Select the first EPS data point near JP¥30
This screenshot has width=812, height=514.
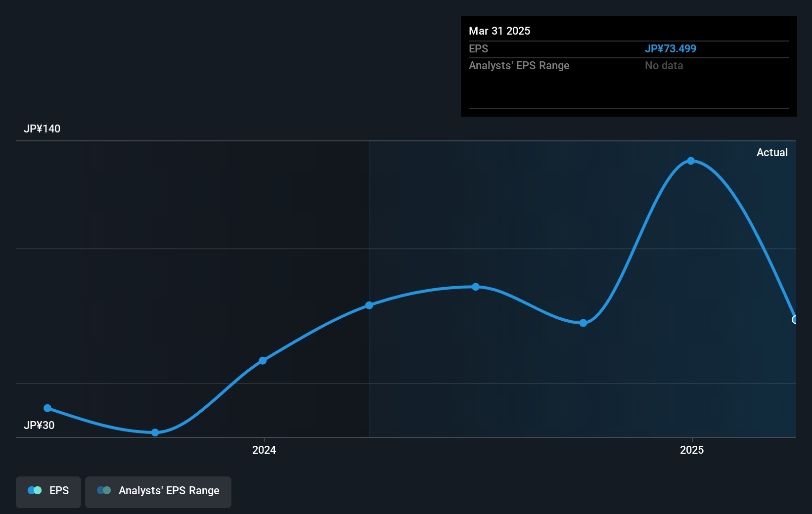(x=47, y=408)
